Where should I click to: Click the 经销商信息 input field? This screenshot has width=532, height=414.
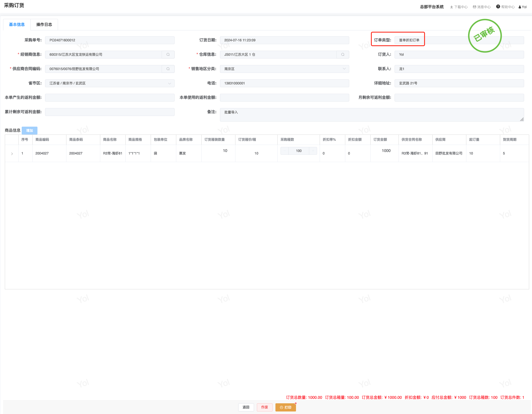click(103, 55)
